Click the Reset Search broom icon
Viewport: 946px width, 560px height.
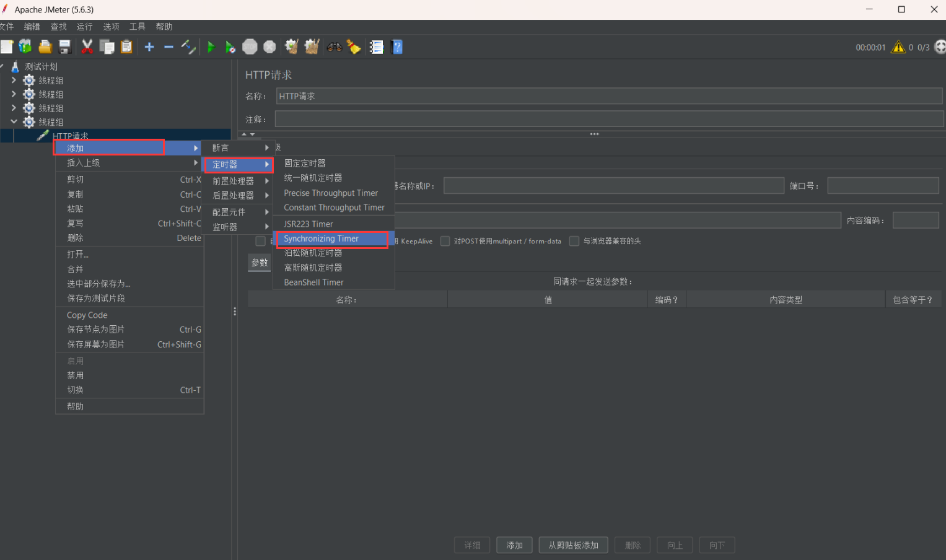coord(354,46)
